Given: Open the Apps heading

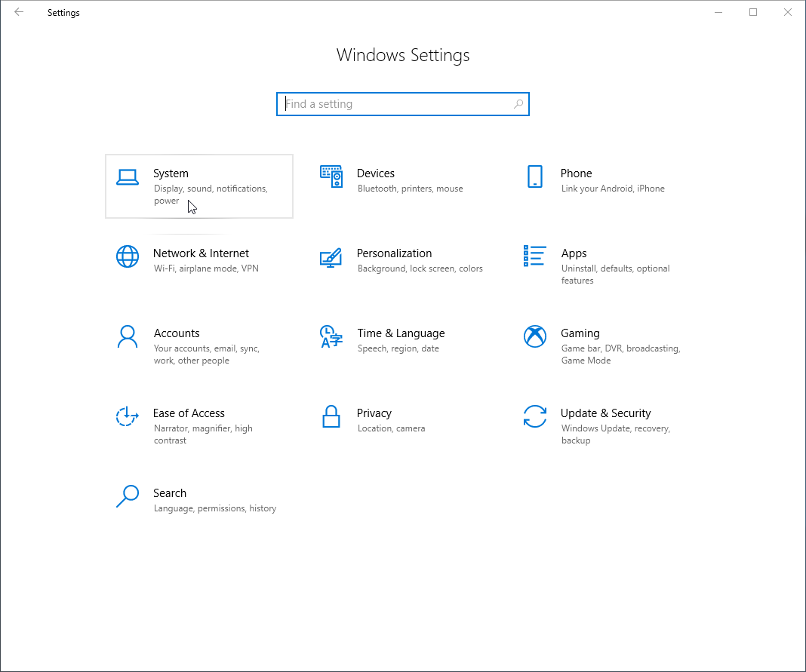Looking at the screenshot, I should [574, 253].
